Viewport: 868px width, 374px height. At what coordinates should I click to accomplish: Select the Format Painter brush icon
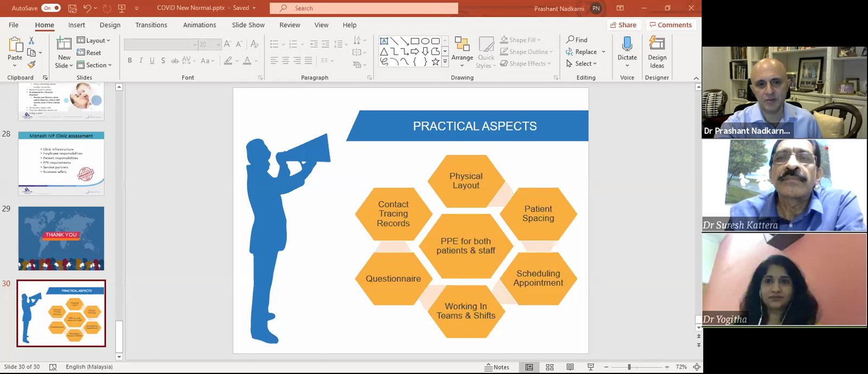(31, 65)
